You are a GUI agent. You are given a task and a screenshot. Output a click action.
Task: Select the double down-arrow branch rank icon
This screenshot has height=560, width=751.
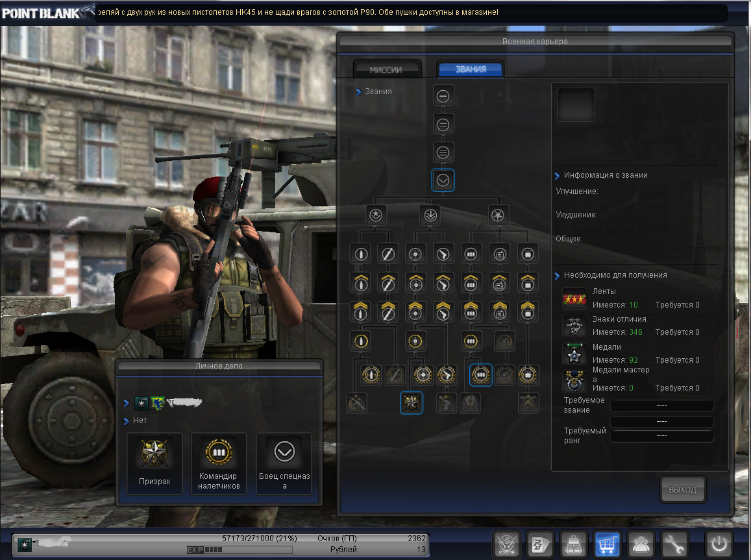point(430,215)
